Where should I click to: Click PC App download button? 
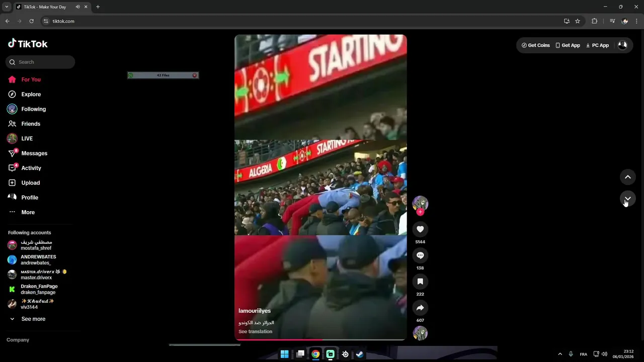click(x=597, y=45)
